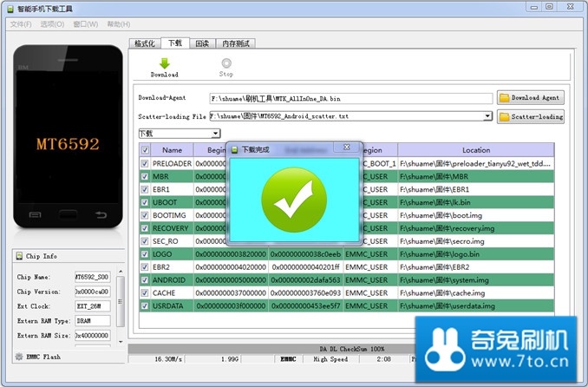
Task: Click Chip Info scrollbar down arrow
Action: click(121, 342)
